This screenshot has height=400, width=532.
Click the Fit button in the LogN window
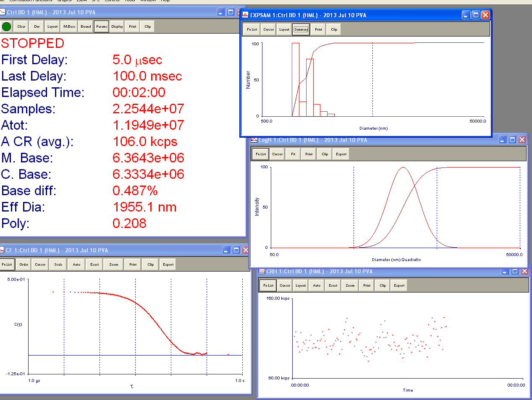tap(293, 154)
